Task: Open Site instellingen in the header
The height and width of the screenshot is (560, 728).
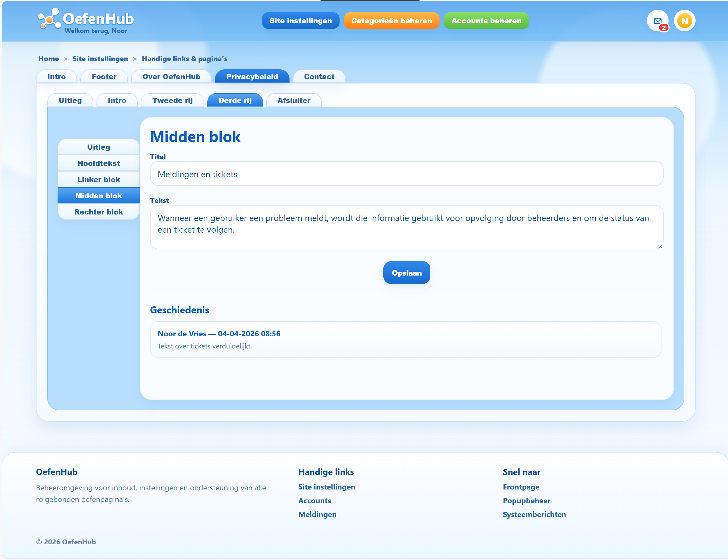Action: 300,21
